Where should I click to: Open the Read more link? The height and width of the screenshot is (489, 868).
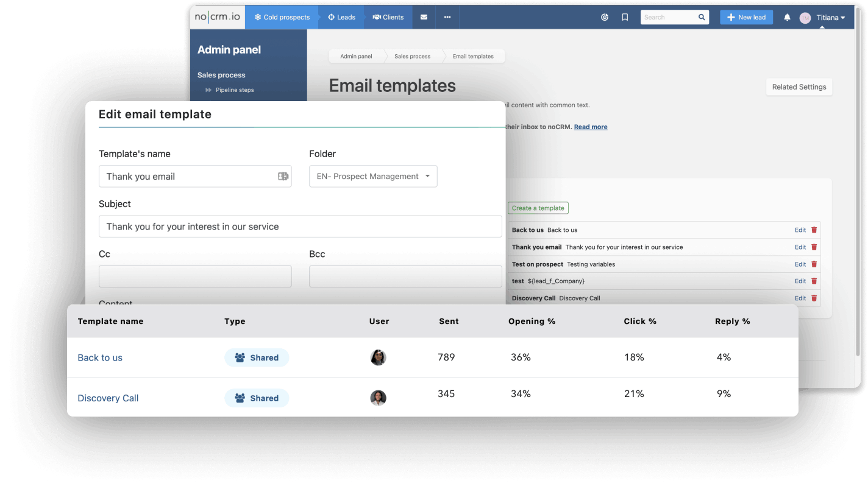coord(590,127)
